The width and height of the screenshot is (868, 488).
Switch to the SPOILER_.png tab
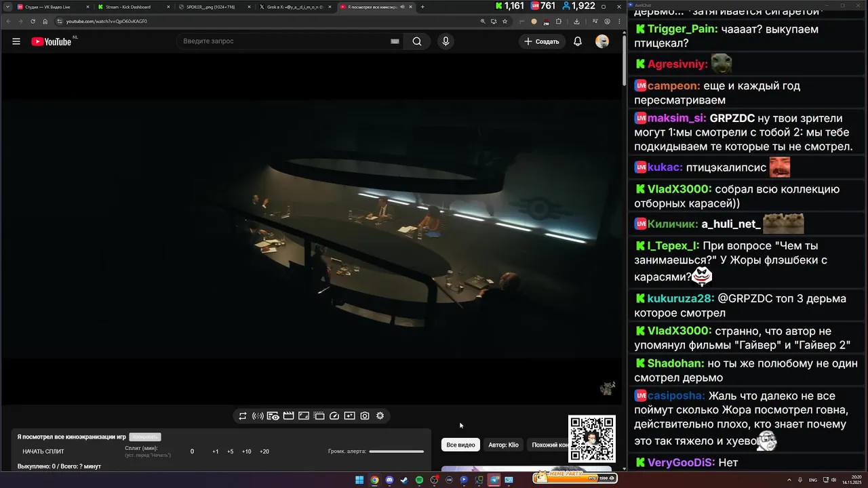(215, 7)
